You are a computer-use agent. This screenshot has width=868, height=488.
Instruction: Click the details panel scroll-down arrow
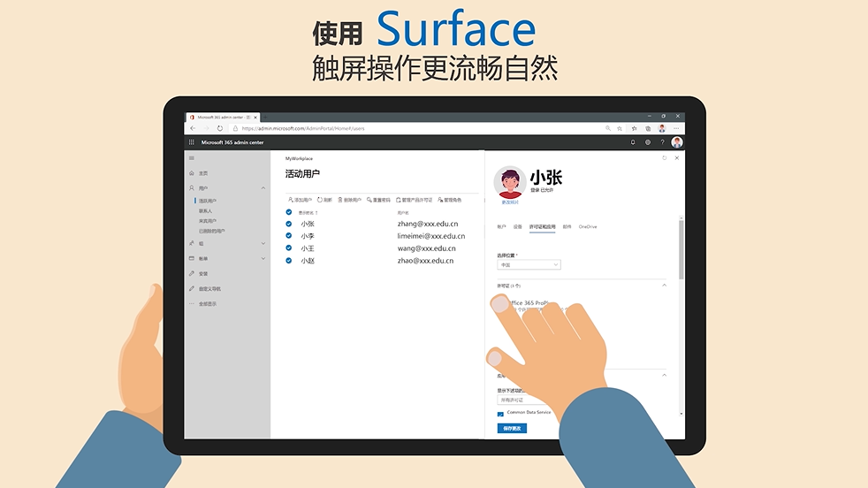[681, 414]
